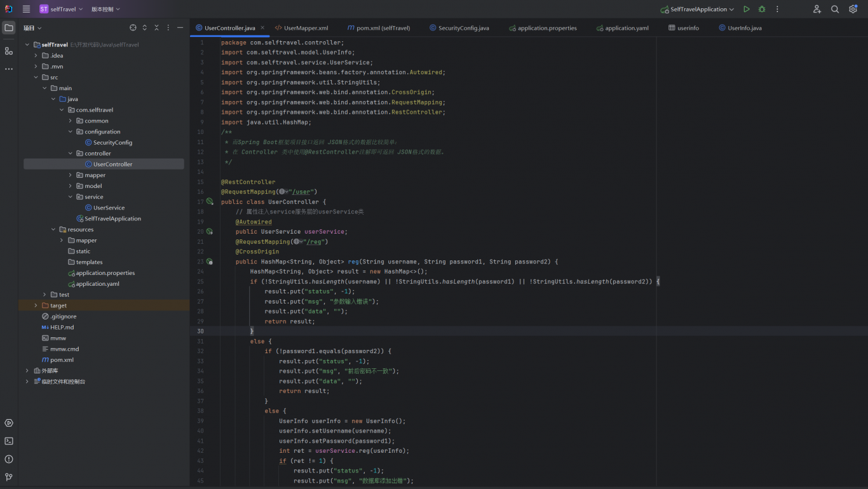
Task: Toggle the Project tool window folder icon
Action: tap(9, 28)
